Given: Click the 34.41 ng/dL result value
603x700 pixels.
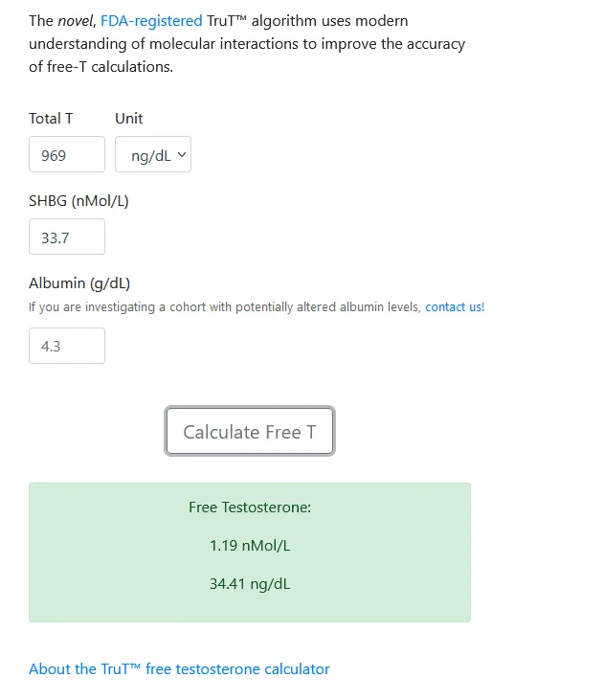Looking at the screenshot, I should tap(250, 584).
